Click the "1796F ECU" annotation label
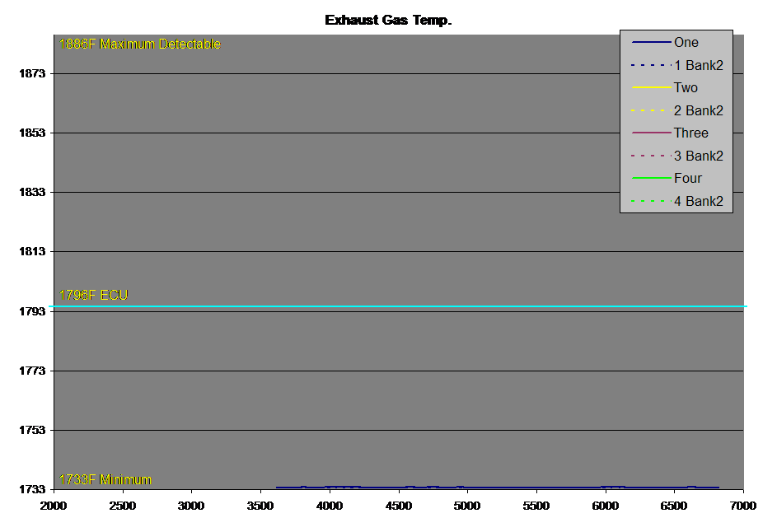777x532 pixels. point(94,295)
